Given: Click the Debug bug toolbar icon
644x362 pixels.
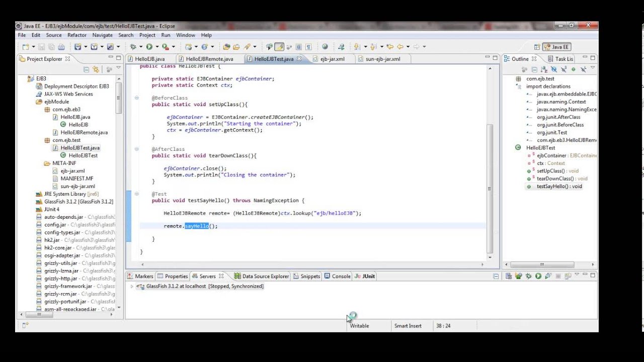Looking at the screenshot, I should click(x=133, y=47).
